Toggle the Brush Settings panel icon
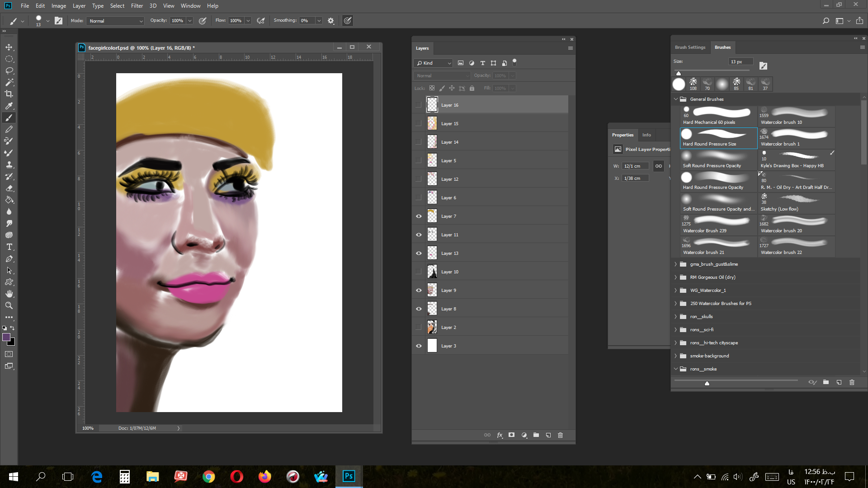The height and width of the screenshot is (488, 868). 58,21
